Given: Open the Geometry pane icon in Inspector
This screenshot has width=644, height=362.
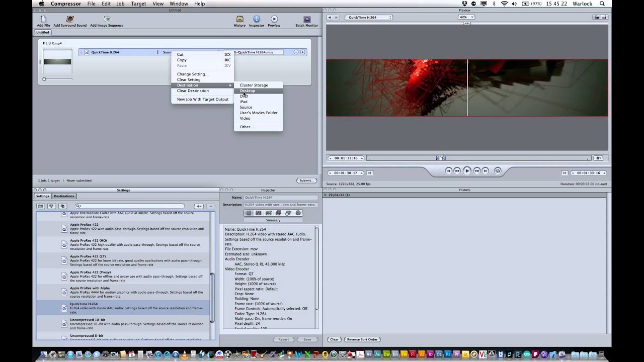Looking at the screenshot, I should [288, 213].
